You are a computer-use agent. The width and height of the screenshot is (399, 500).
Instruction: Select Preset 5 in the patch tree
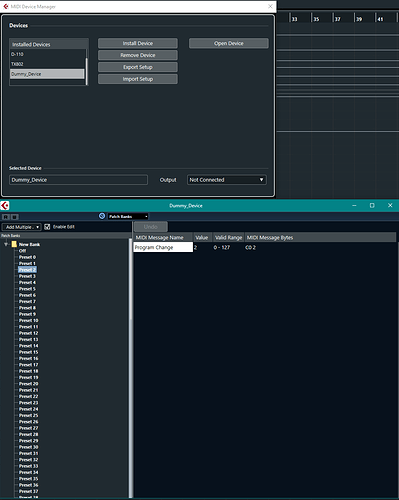click(x=27, y=289)
